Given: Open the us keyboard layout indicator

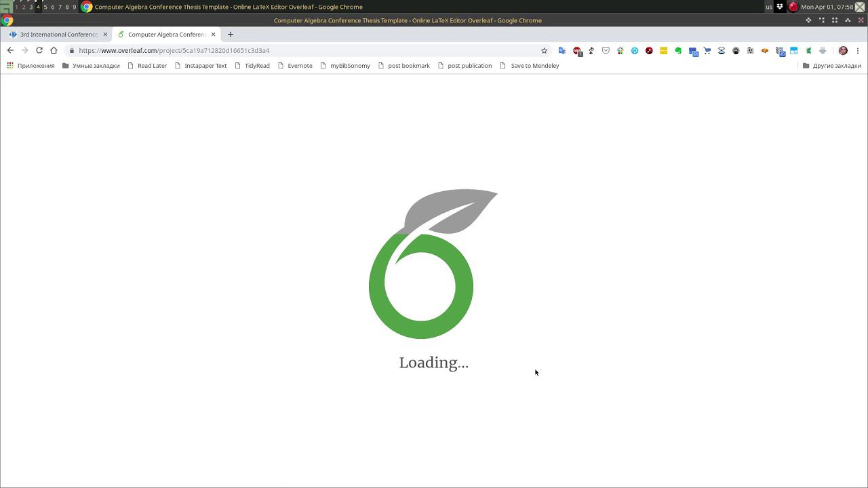Looking at the screenshot, I should [x=769, y=7].
